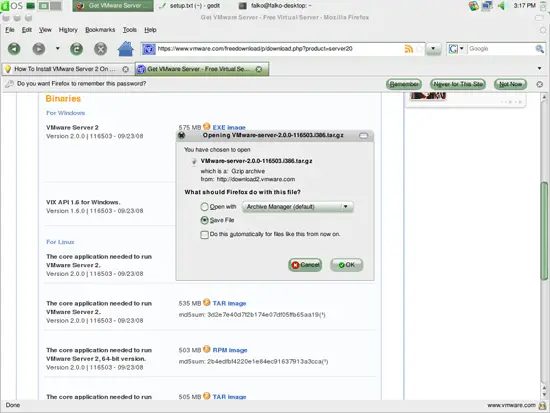Subscribe via the RSS feed icon

409,49
